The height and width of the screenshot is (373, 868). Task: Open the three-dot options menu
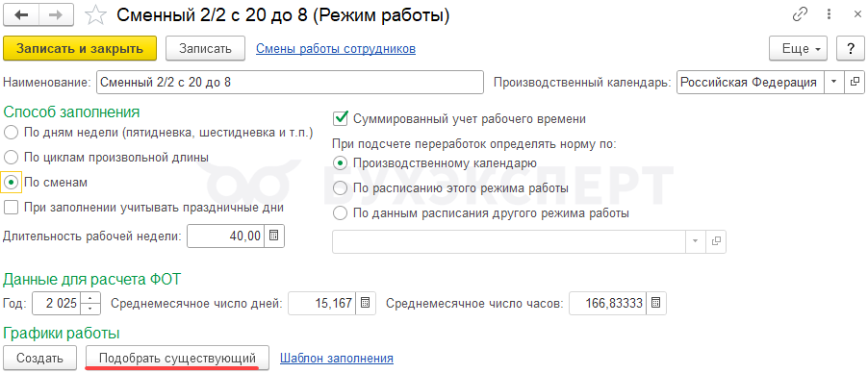click(x=830, y=15)
